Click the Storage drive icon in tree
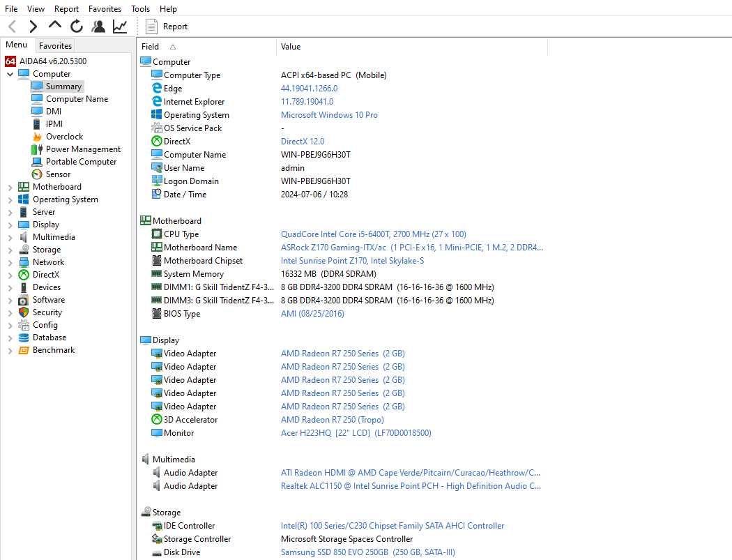The image size is (732, 560). tap(23, 250)
